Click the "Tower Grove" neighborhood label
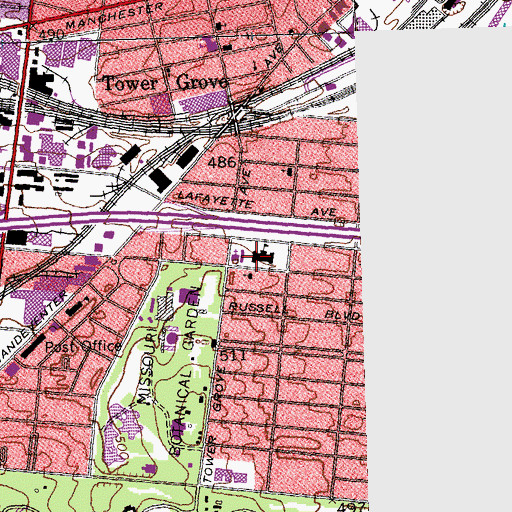Image resolution: width=512 pixels, height=512 pixels. 165,83
